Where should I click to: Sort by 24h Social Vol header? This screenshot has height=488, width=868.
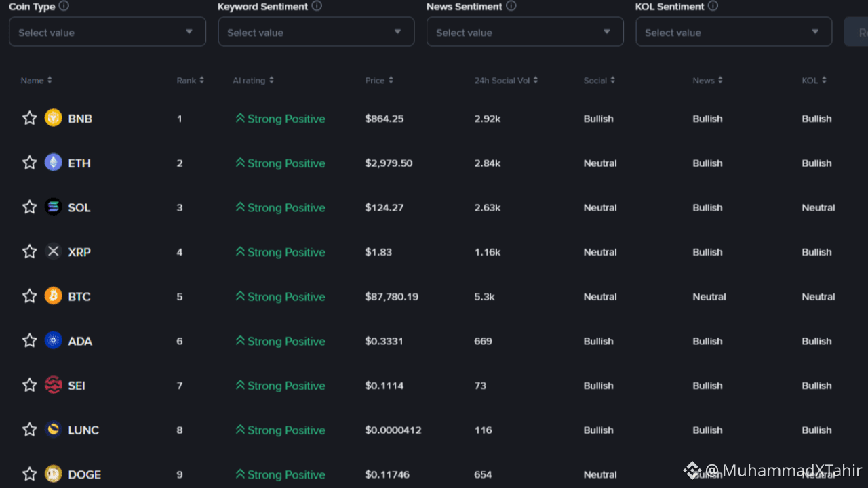pos(506,81)
